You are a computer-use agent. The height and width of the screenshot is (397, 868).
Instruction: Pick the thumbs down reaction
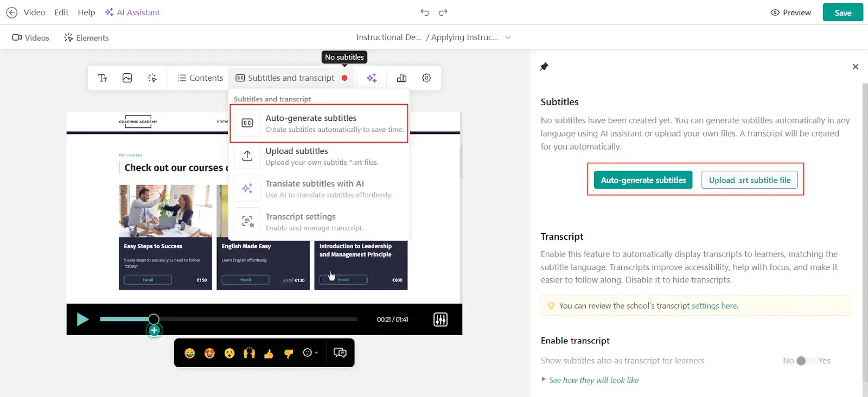(289, 353)
